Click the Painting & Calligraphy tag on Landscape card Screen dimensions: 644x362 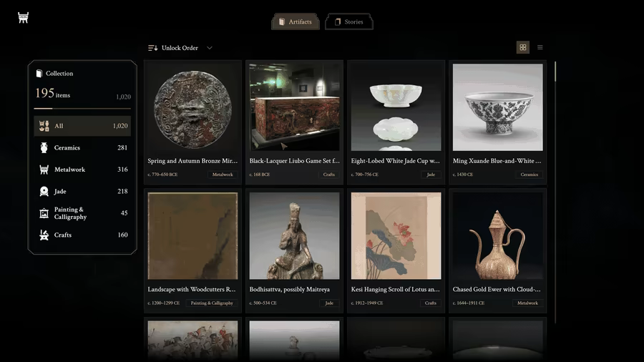212,303
